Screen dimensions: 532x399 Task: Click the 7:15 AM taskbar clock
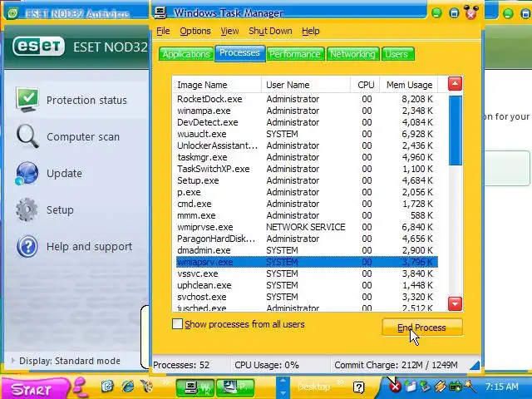tap(502, 387)
